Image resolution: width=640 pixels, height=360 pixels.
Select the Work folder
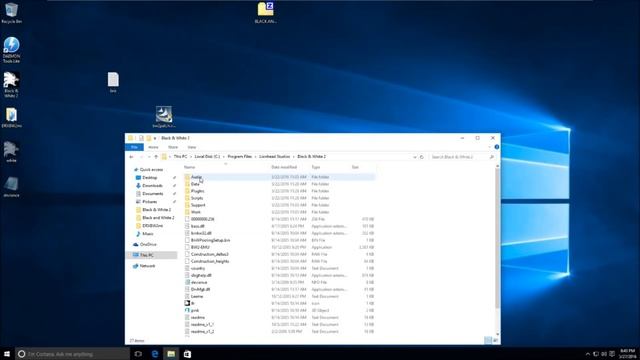279,212
